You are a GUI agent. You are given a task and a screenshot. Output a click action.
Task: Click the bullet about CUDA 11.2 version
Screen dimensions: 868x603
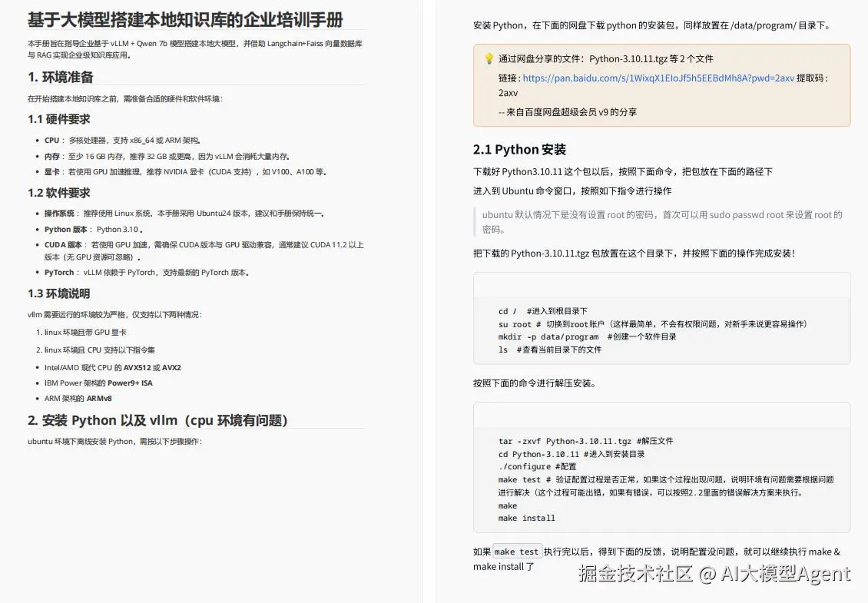(204, 251)
